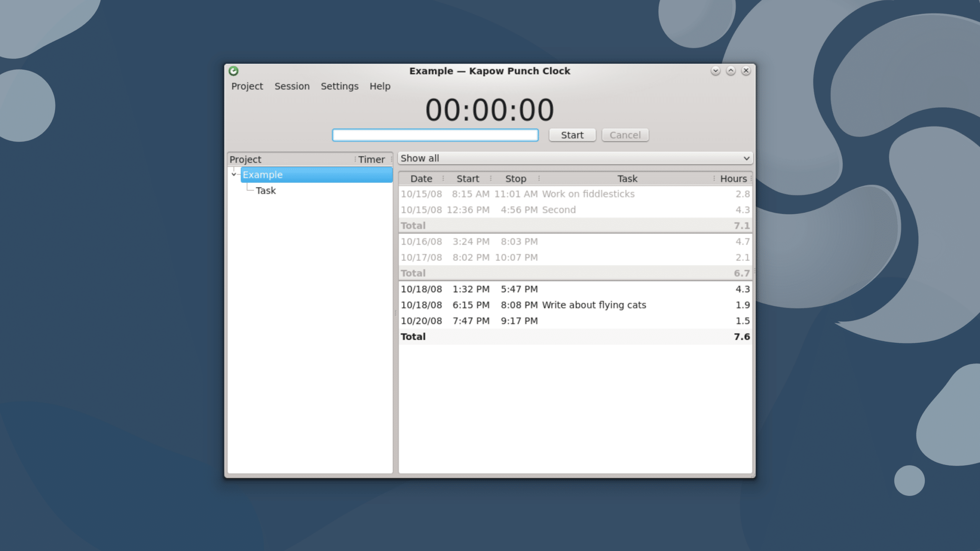The image size is (980, 551).
Task: Click the Project column header
Action: (291, 160)
